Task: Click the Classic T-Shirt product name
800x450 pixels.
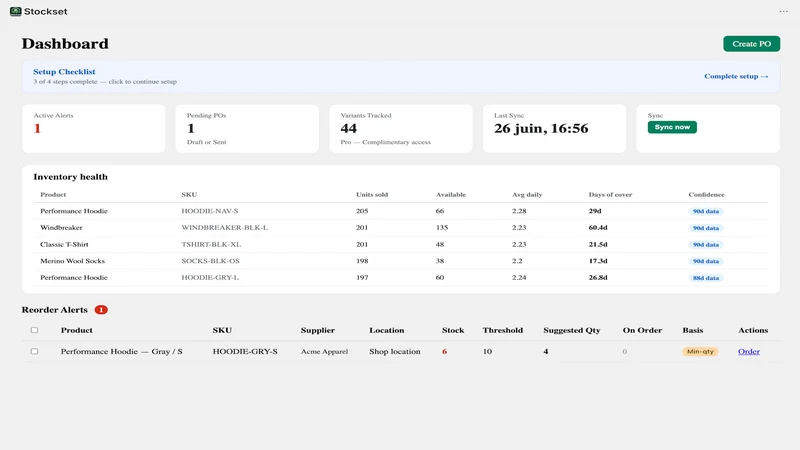Action: click(64, 244)
